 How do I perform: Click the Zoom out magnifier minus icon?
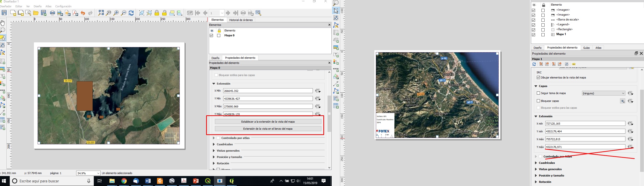pos(124,13)
